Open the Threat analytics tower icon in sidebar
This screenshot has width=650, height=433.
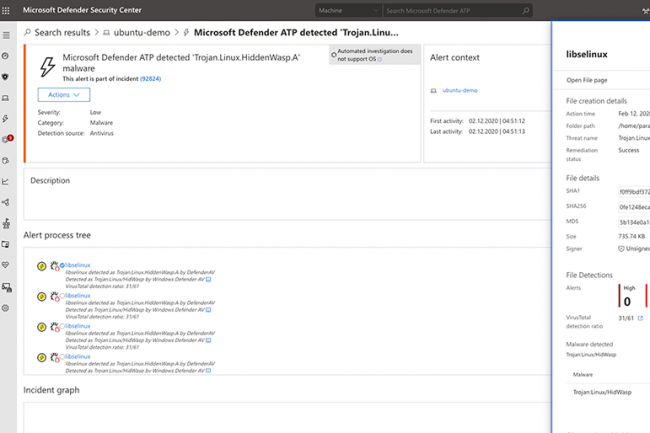tap(6, 223)
